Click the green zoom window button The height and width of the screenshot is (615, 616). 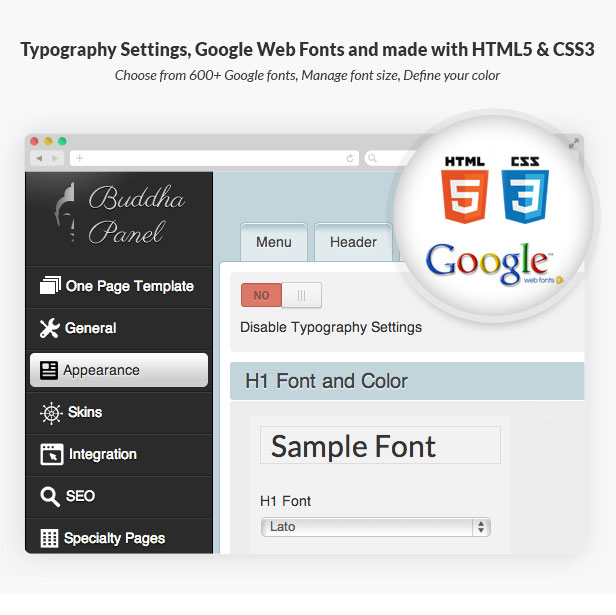(x=62, y=141)
